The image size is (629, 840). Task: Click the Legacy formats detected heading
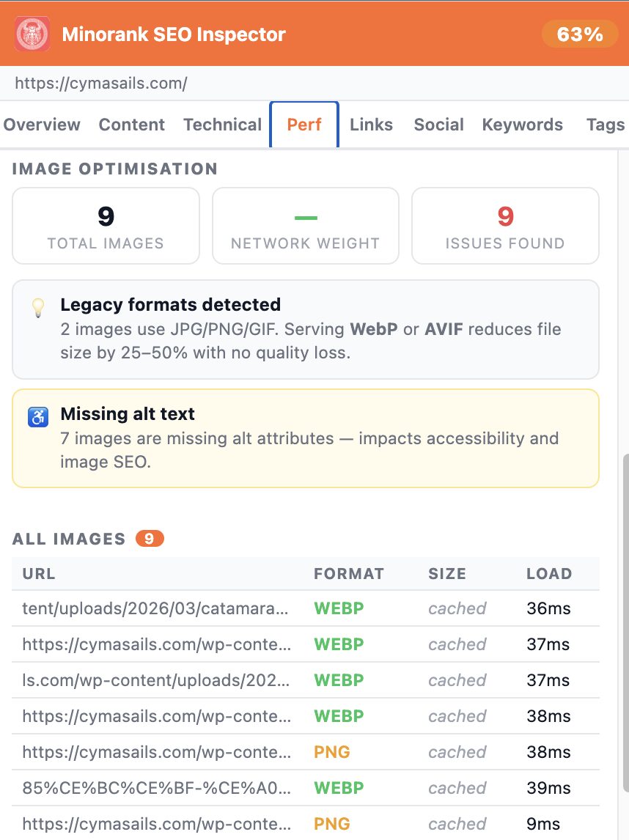point(170,304)
